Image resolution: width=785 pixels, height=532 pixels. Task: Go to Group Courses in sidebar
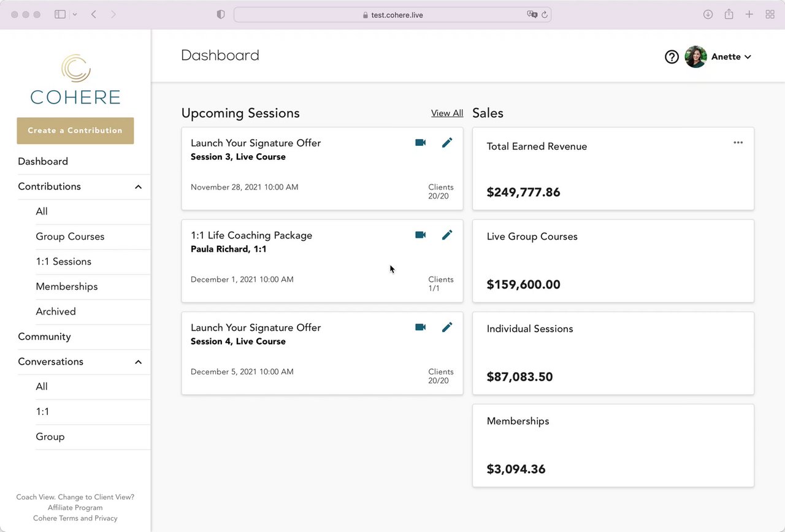tap(70, 237)
